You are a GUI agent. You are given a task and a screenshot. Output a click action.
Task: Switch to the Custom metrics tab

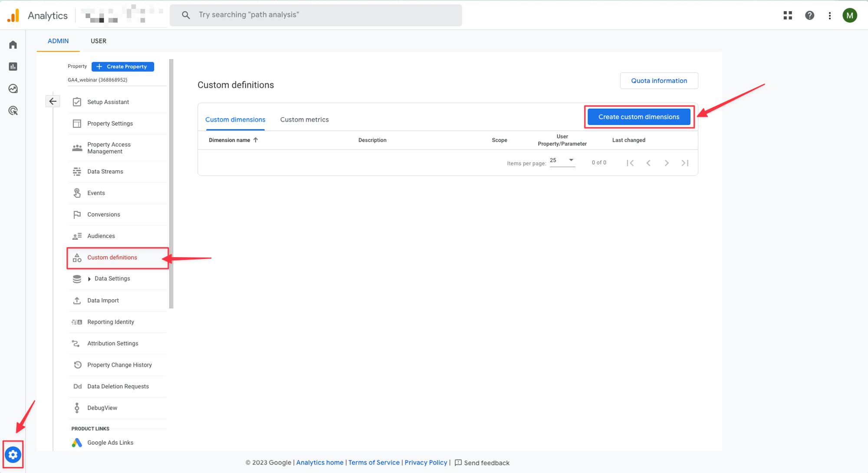pos(304,119)
